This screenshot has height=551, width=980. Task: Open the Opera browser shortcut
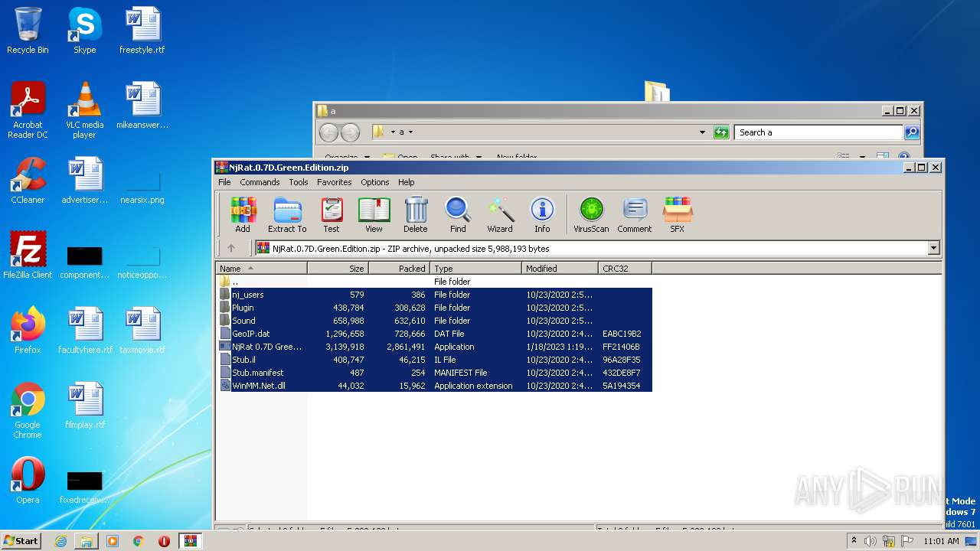point(28,481)
